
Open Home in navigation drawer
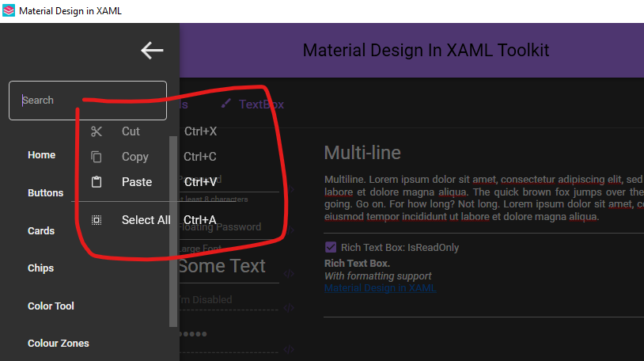click(x=41, y=155)
